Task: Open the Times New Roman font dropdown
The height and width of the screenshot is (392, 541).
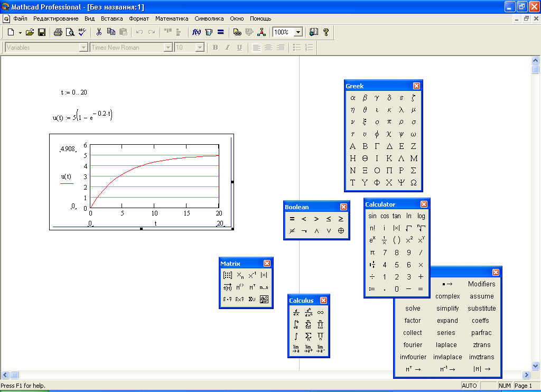Action: (x=168, y=48)
